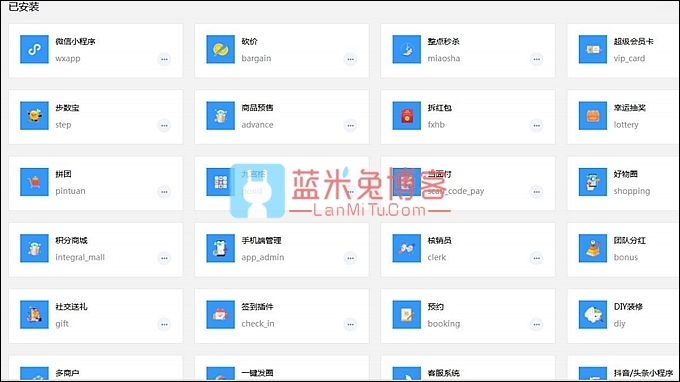The image size is (680, 382).
Task: Open the pond nine-grid icon
Action: pos(220,182)
